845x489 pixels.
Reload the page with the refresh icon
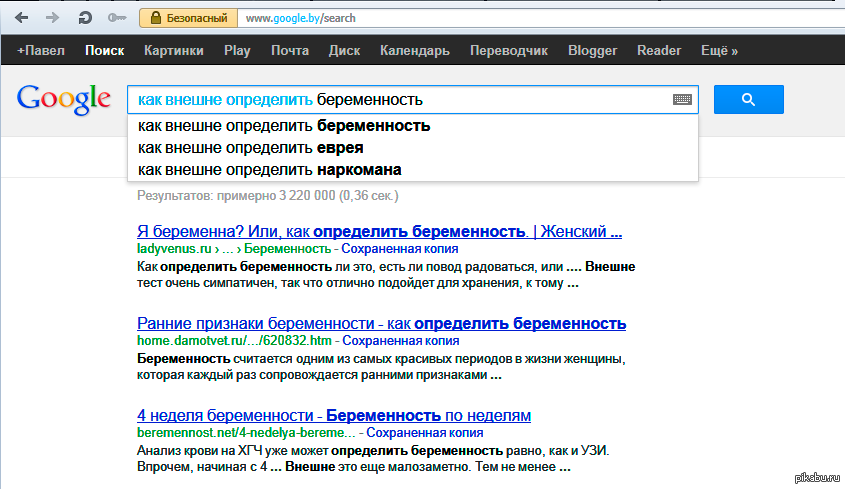click(x=86, y=18)
